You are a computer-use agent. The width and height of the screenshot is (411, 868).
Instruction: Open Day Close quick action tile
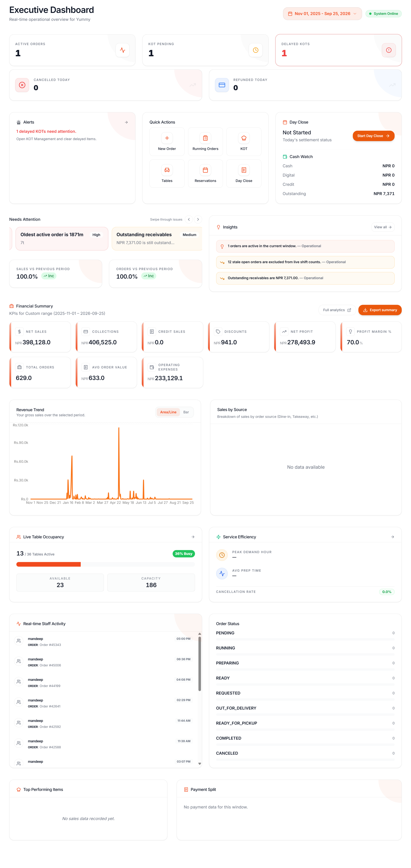(244, 173)
